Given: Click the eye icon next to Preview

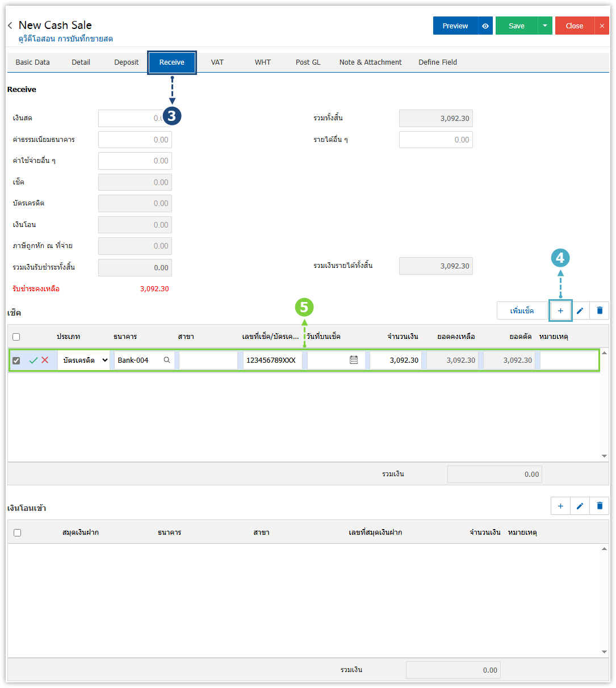Looking at the screenshot, I should [x=485, y=26].
